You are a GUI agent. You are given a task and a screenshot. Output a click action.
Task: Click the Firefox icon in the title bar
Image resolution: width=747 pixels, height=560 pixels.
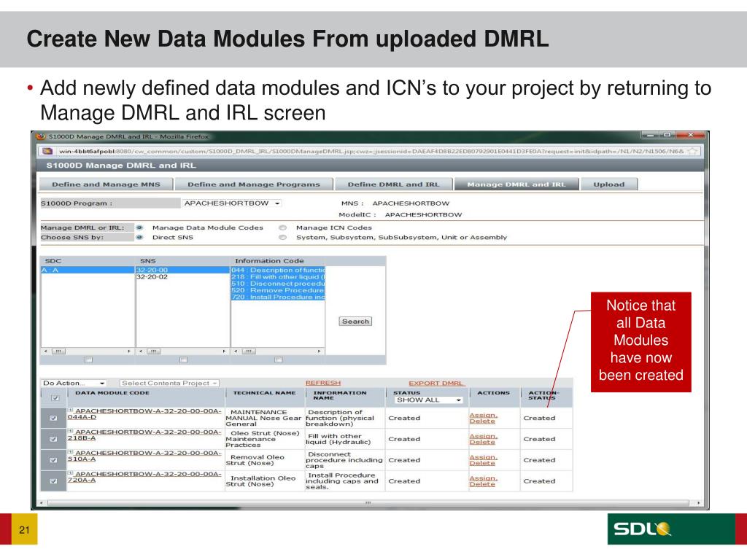[41, 136]
